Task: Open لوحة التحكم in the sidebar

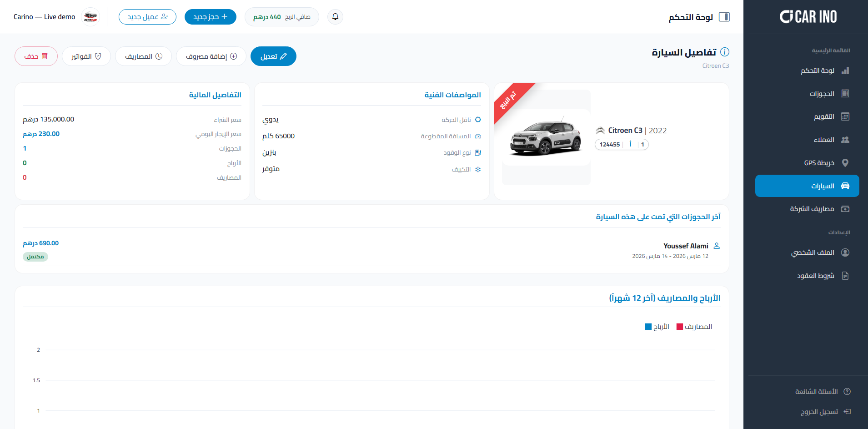Action: (807, 71)
